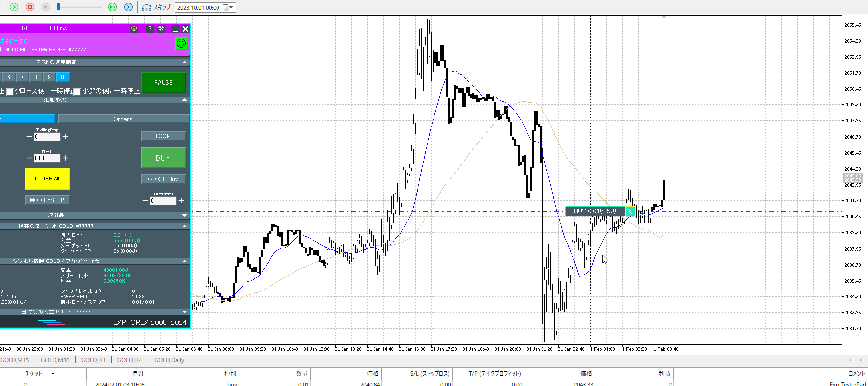Open TesterPad settings tools icon

(161, 29)
